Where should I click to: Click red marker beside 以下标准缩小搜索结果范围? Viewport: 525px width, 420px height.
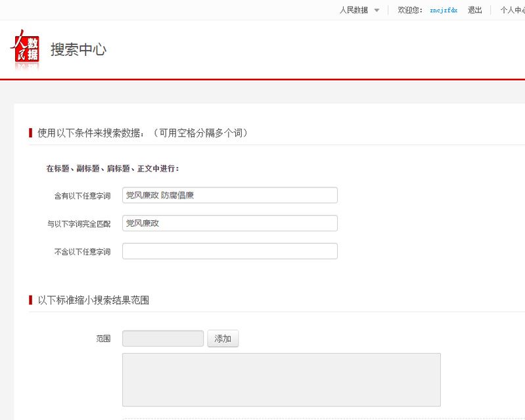(30, 300)
